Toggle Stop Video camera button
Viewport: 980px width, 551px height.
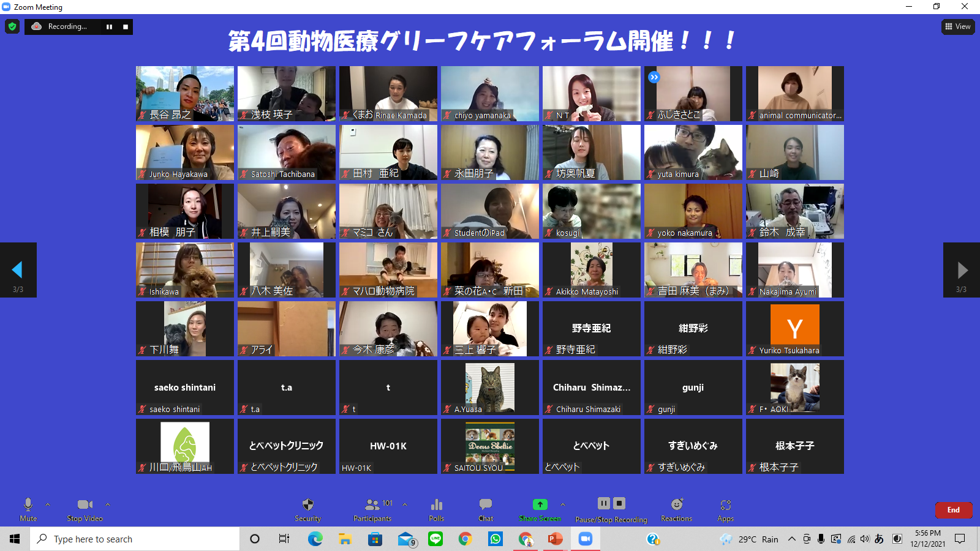point(85,509)
